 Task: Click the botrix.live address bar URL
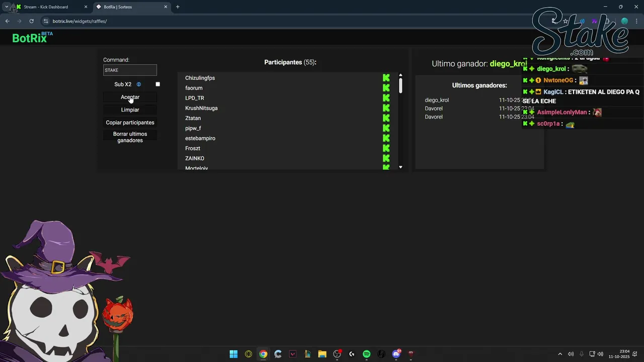79,21
